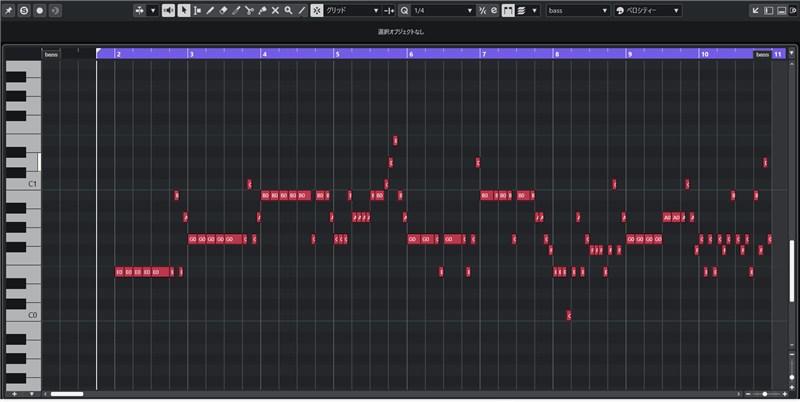Click the C1 piano key
The image size is (800, 402).
[x=23, y=184]
